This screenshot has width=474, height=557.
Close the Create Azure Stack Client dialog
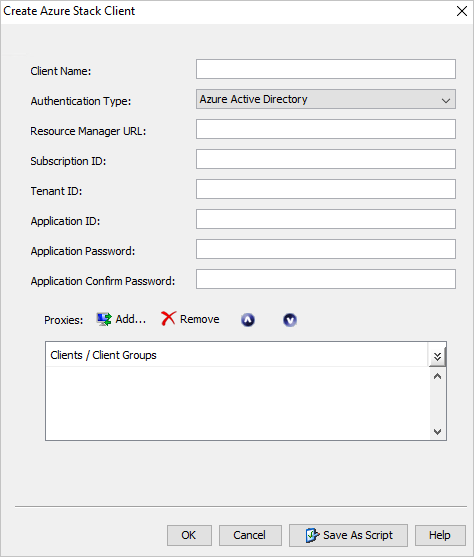click(x=462, y=11)
